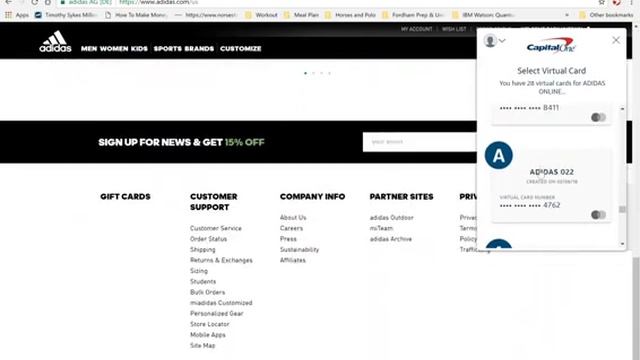Click the down arrow of card list scrollbar
Viewport: 640px width, 360px height.
click(622, 244)
